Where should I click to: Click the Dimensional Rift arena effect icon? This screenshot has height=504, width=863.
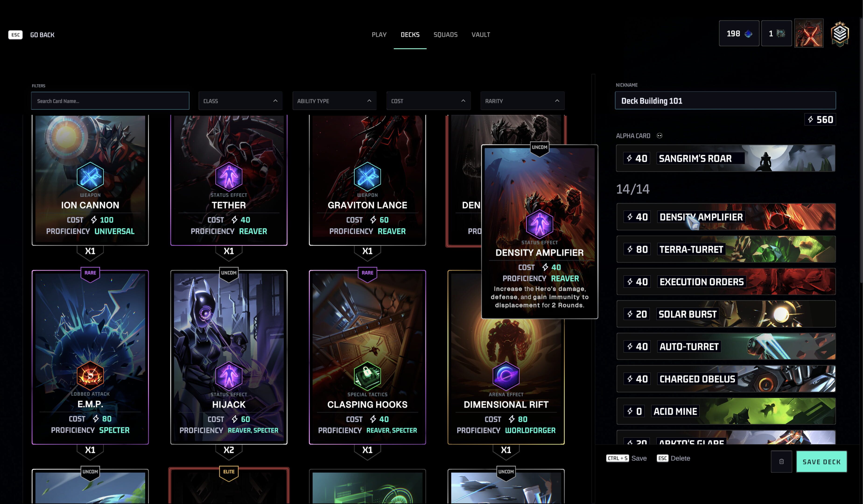[x=506, y=376]
